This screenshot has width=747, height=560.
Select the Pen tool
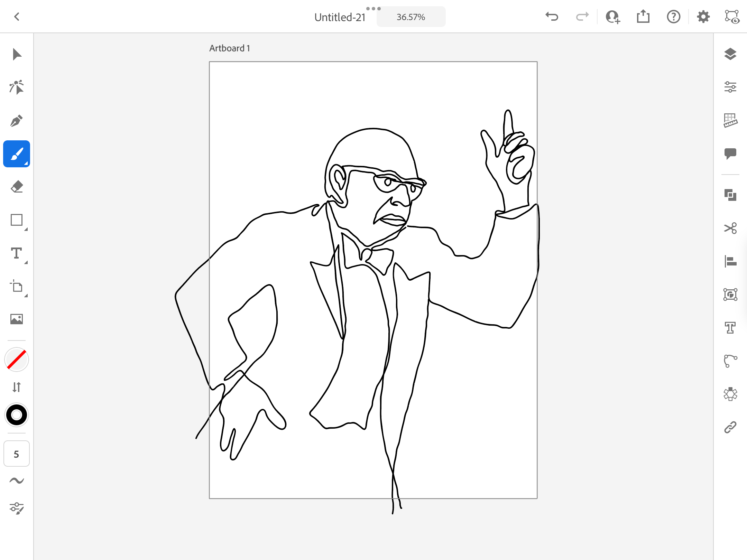pyautogui.click(x=17, y=121)
